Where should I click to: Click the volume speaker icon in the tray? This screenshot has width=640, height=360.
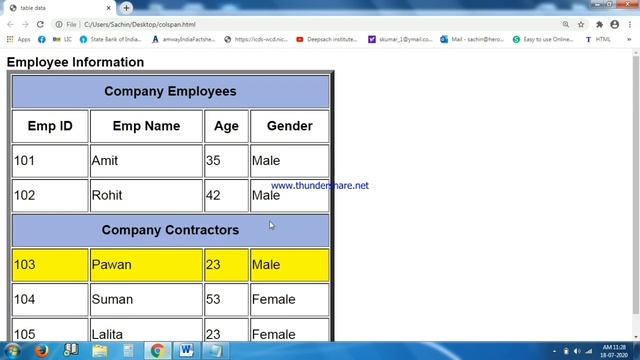pyautogui.click(x=577, y=351)
